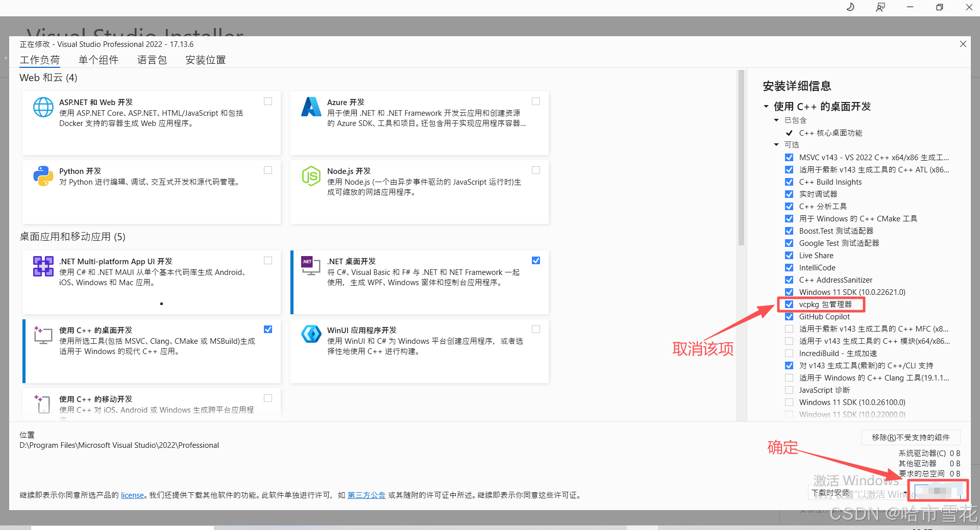Image resolution: width=980 pixels, height=530 pixels.
Task: Click the Python development icon
Action: [x=43, y=176]
